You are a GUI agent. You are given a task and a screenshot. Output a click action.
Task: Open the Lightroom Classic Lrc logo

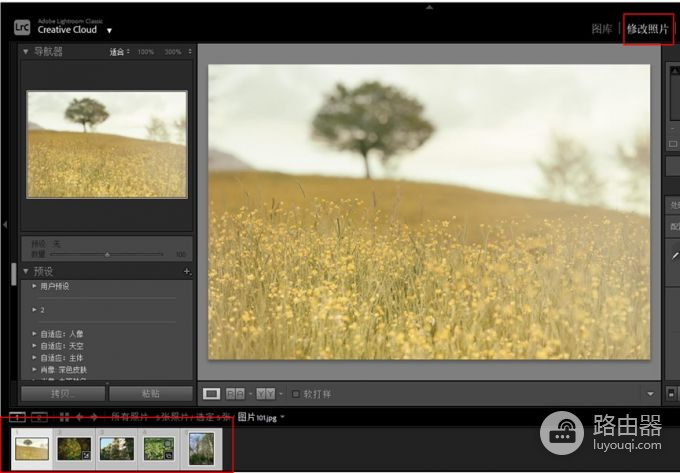[22, 27]
